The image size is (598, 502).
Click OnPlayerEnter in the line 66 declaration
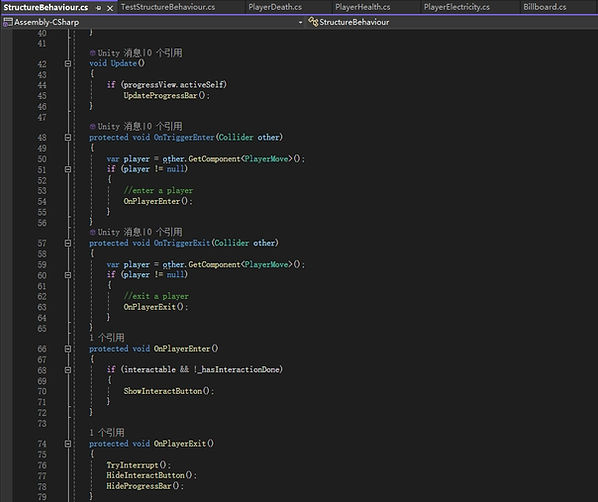182,349
